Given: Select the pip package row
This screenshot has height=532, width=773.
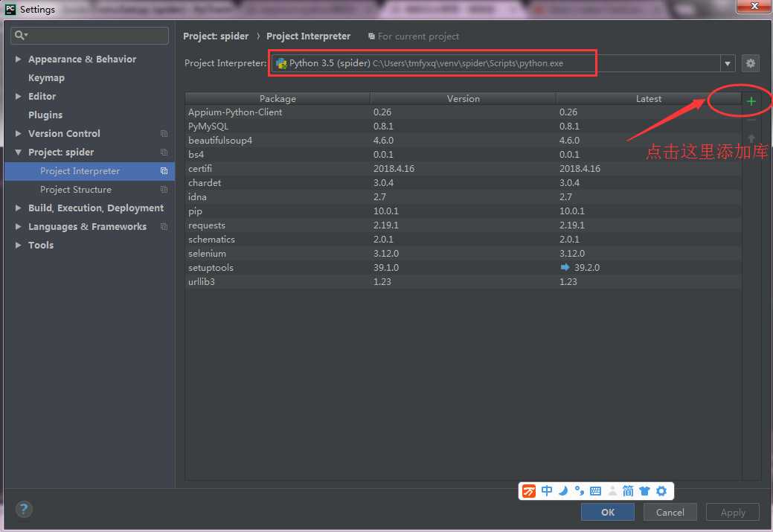Looking at the screenshot, I should click(x=463, y=211).
